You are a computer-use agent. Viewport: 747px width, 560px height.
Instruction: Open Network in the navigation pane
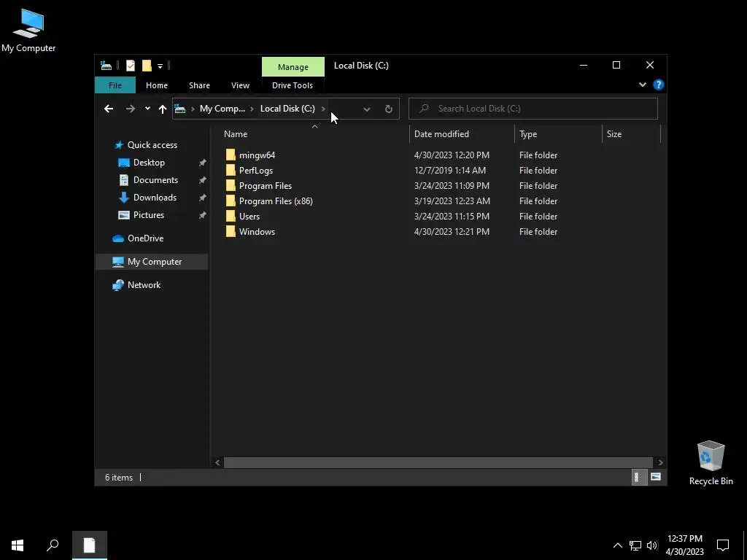click(136, 285)
